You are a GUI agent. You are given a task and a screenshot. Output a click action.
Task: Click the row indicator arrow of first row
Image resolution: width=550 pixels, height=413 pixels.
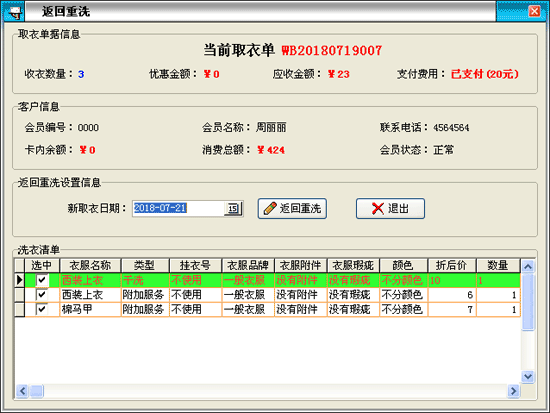tap(20, 280)
